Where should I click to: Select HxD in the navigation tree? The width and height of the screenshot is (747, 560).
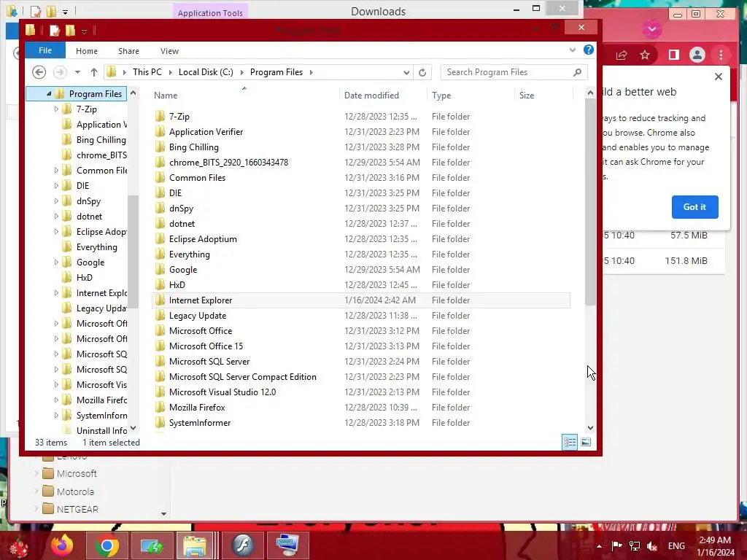[x=85, y=278]
